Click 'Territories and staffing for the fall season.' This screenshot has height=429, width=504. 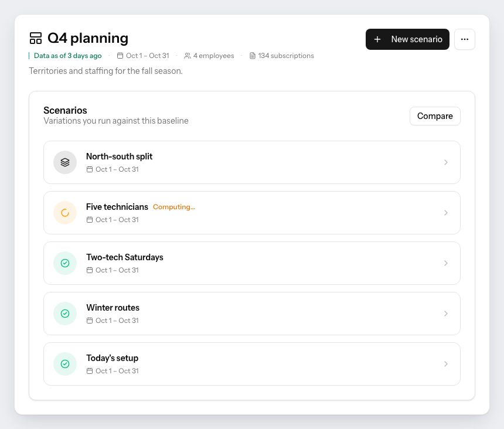point(105,71)
